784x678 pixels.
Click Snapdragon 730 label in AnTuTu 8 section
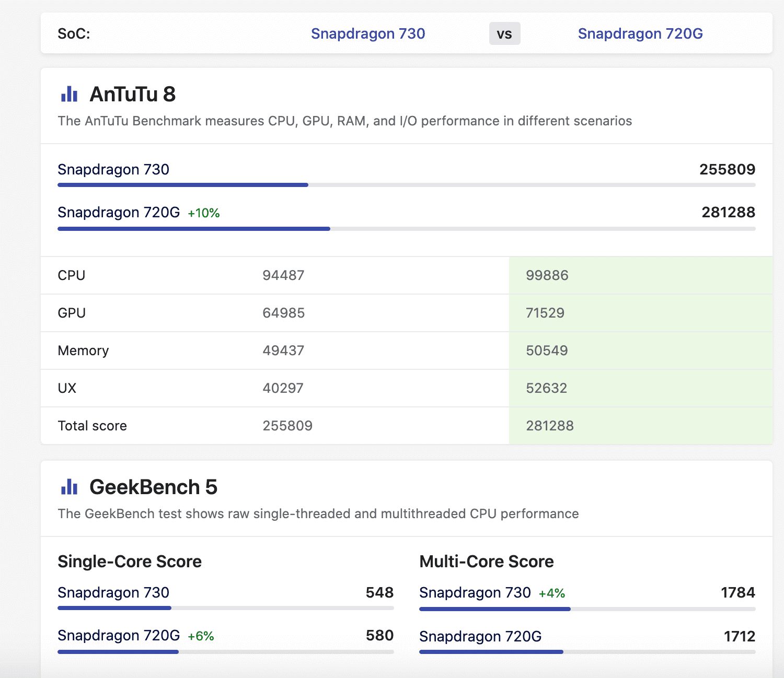(x=113, y=170)
